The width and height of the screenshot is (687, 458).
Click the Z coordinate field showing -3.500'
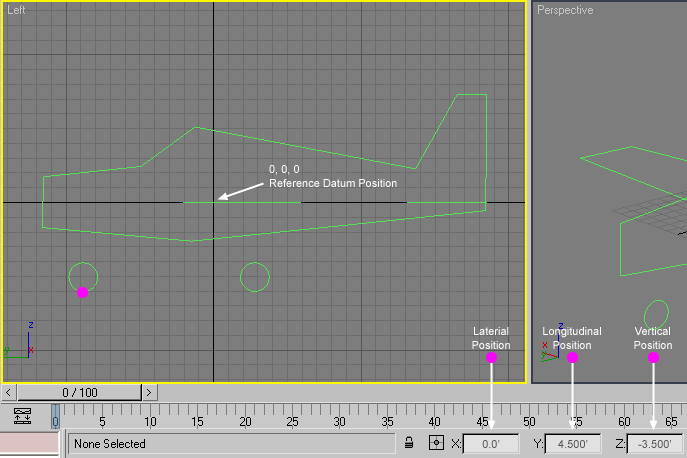coord(654,443)
